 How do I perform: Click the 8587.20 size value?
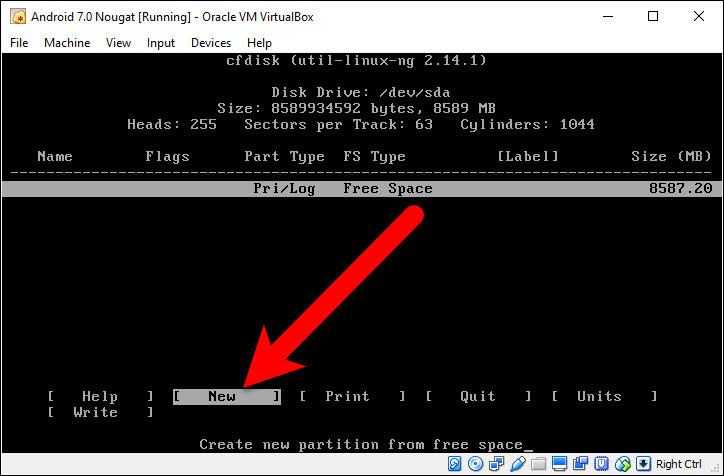681,188
